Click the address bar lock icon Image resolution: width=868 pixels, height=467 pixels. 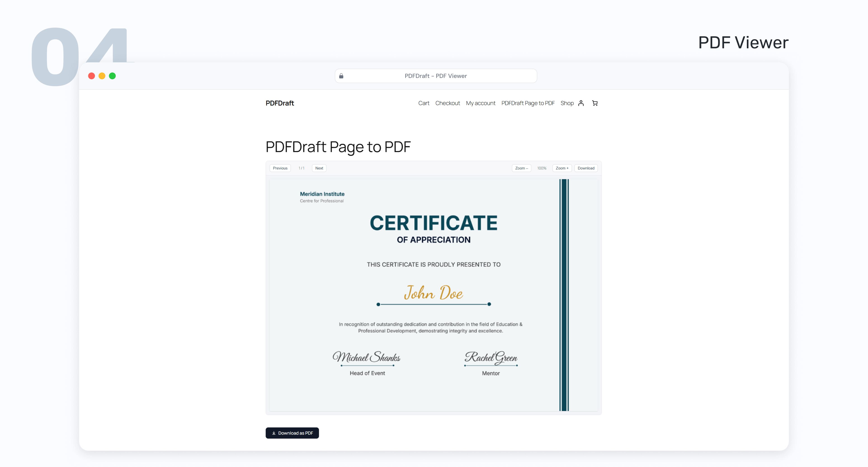[341, 76]
